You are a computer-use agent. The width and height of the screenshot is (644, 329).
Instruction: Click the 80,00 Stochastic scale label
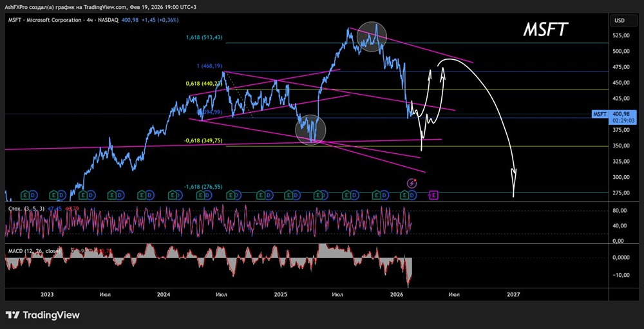[x=620, y=211]
